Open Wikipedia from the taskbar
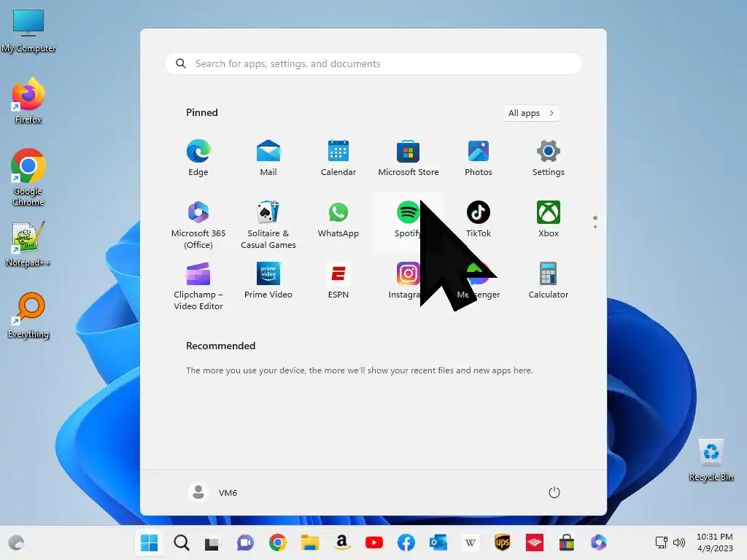The width and height of the screenshot is (747, 560). pos(471,542)
